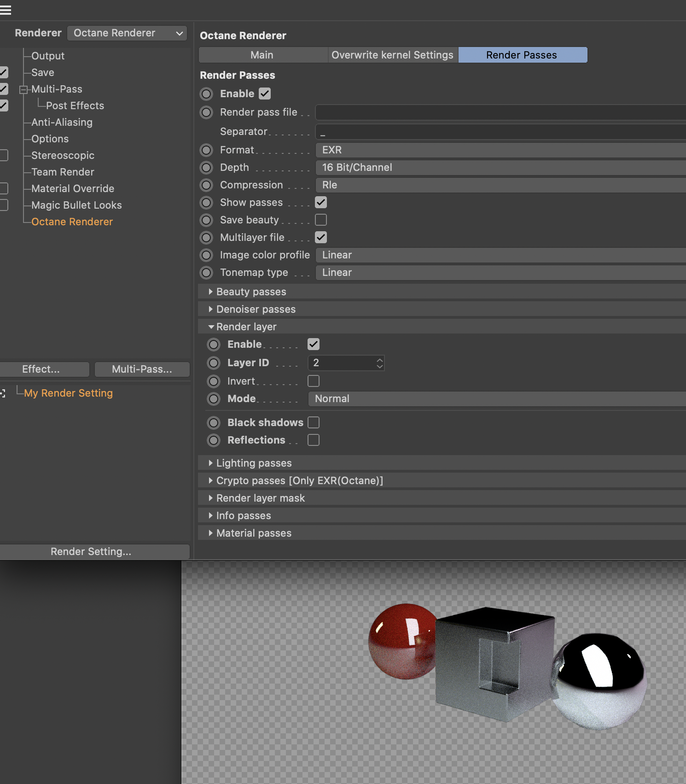Click the Effect... button
686x784 pixels.
(44, 369)
